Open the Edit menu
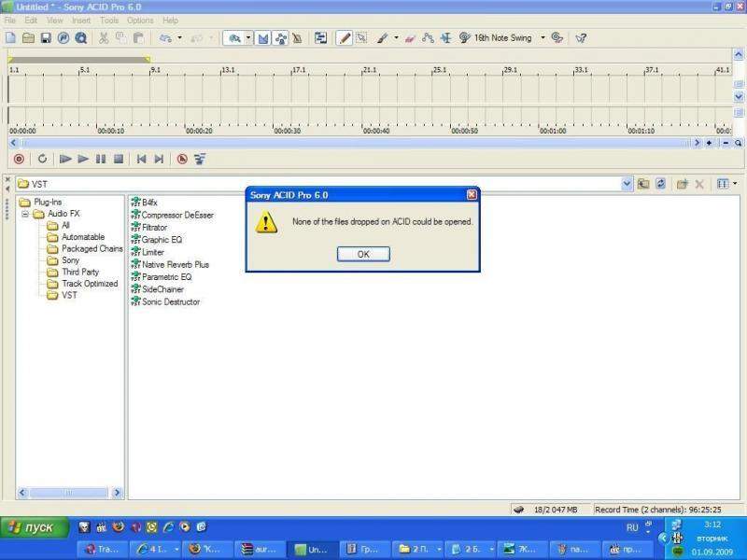 click(31, 21)
